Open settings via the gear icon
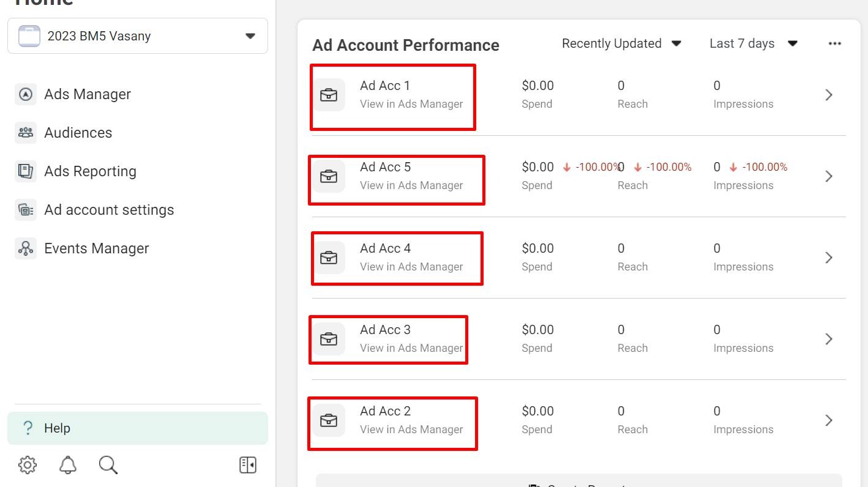 click(28, 465)
